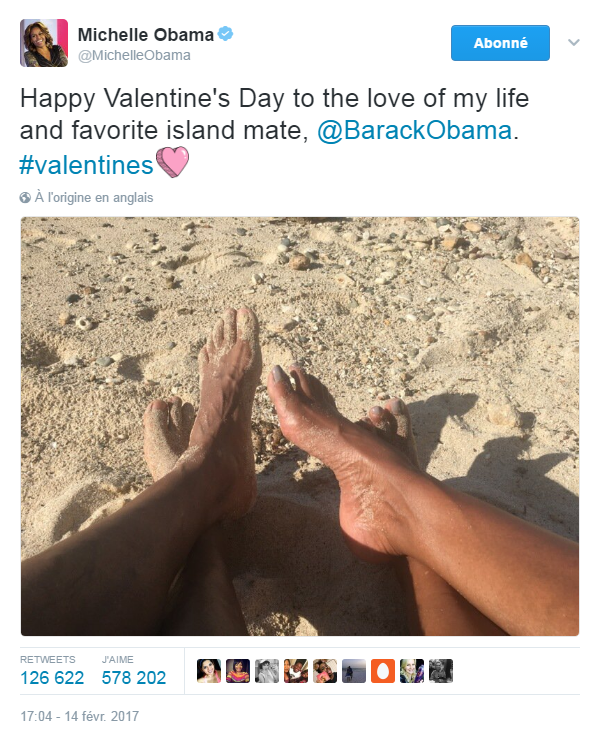
Task: Click the last liker avatar in the row
Action: [x=441, y=671]
